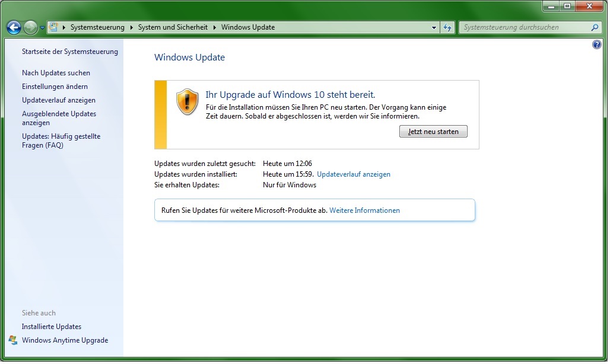
Task: Open Startseite der Systemsteuerung
Action: (71, 52)
